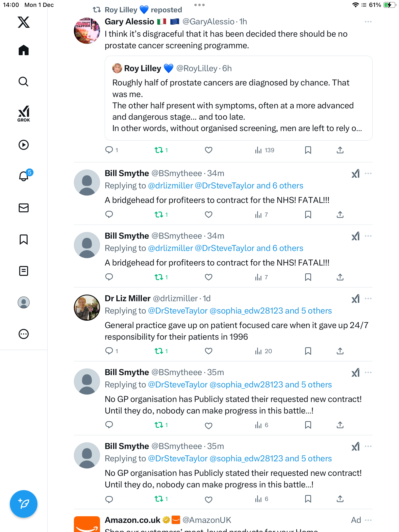Open more options on Gary Alessio's post

click(x=368, y=22)
